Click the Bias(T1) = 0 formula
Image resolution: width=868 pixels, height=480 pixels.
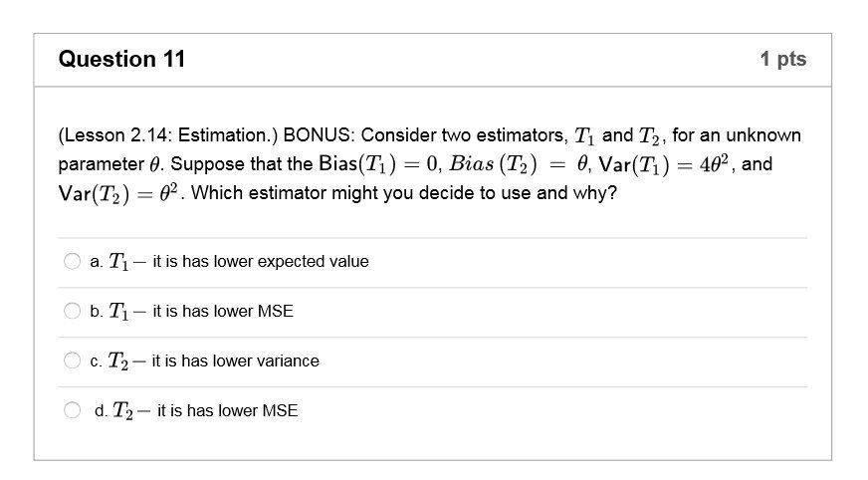click(379, 164)
